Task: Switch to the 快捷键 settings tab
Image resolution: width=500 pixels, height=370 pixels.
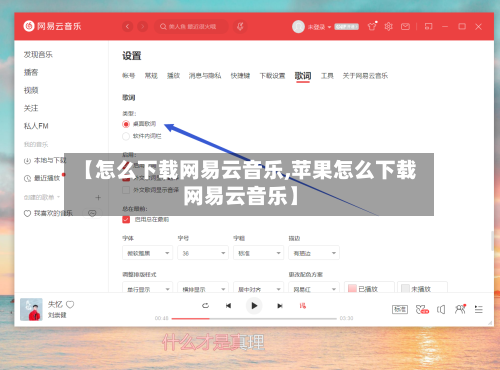Action: [240, 76]
